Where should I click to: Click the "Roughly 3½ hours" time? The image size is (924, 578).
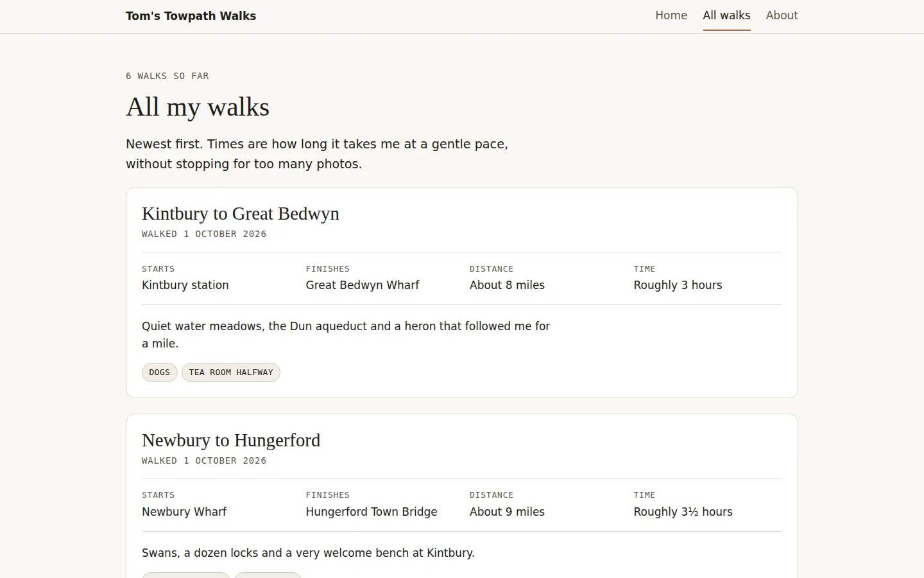683,512
